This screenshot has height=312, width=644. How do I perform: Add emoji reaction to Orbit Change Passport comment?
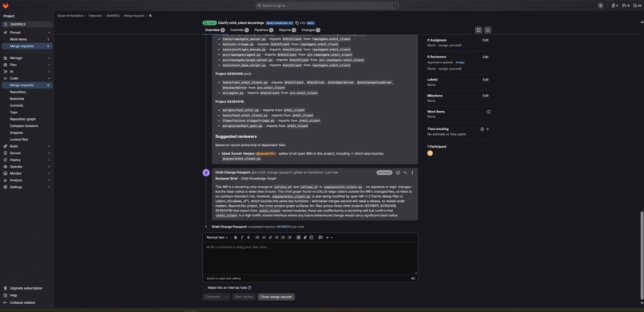point(398,172)
